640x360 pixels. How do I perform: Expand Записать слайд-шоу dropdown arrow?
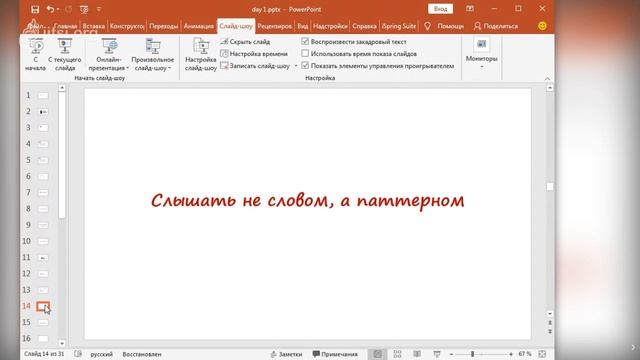click(296, 66)
